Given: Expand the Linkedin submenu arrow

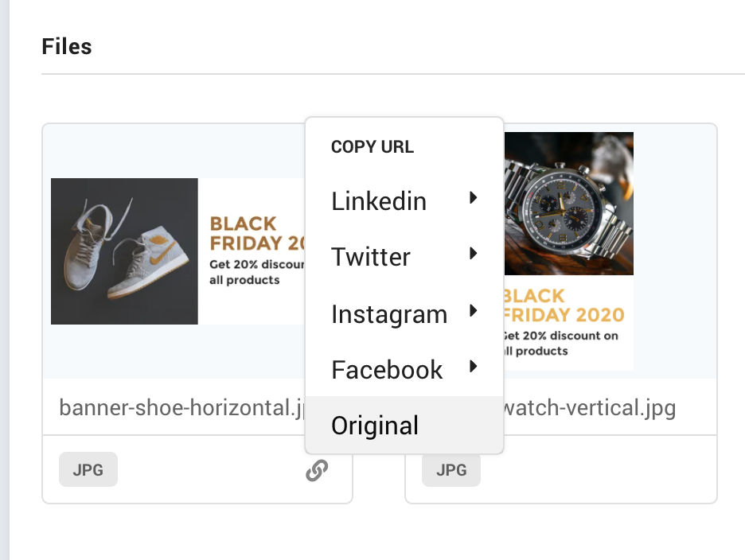Looking at the screenshot, I should 473,199.
